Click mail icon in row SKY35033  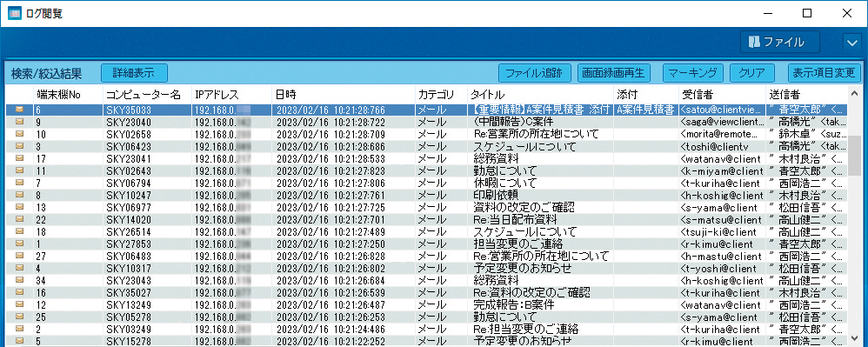[19, 110]
